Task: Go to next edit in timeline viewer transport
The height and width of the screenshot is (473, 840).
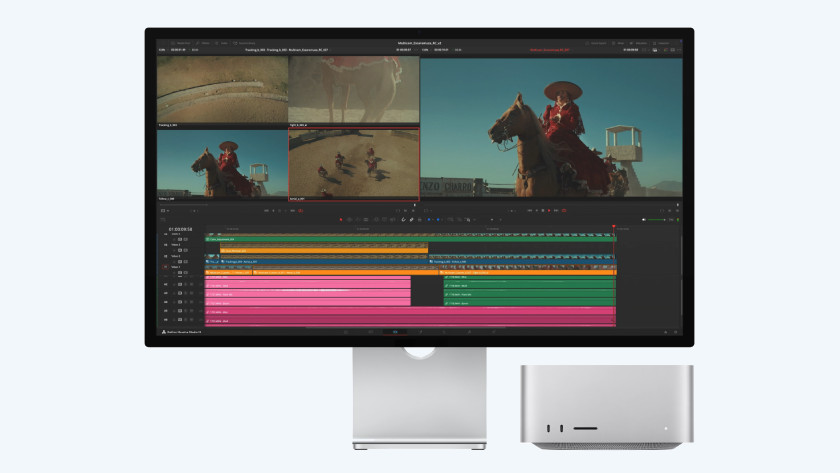Action: tap(556, 211)
